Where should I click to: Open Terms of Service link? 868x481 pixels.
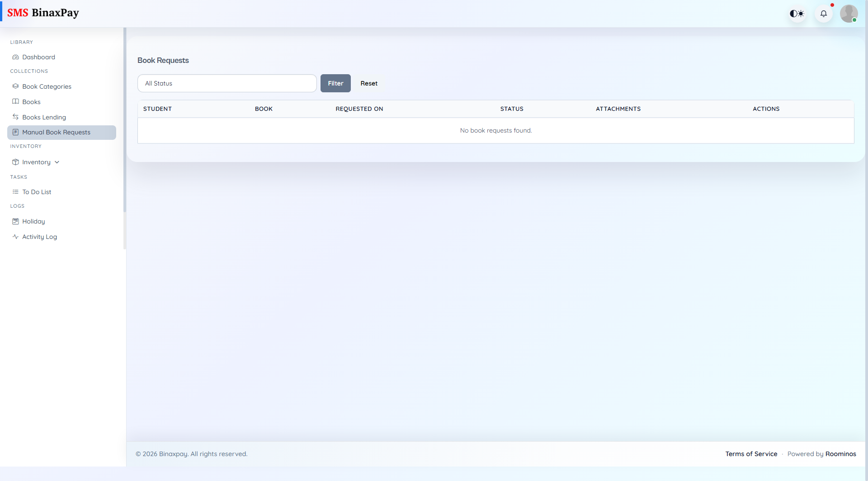pos(751,454)
